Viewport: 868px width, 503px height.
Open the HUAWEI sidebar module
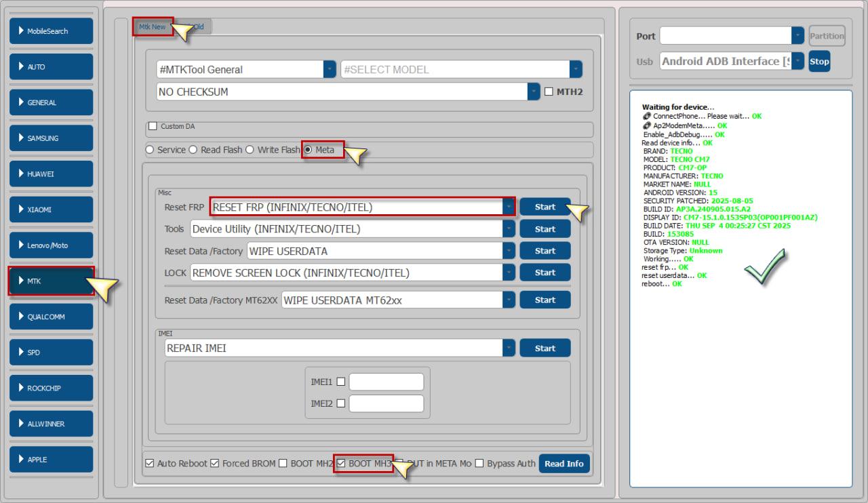point(51,174)
